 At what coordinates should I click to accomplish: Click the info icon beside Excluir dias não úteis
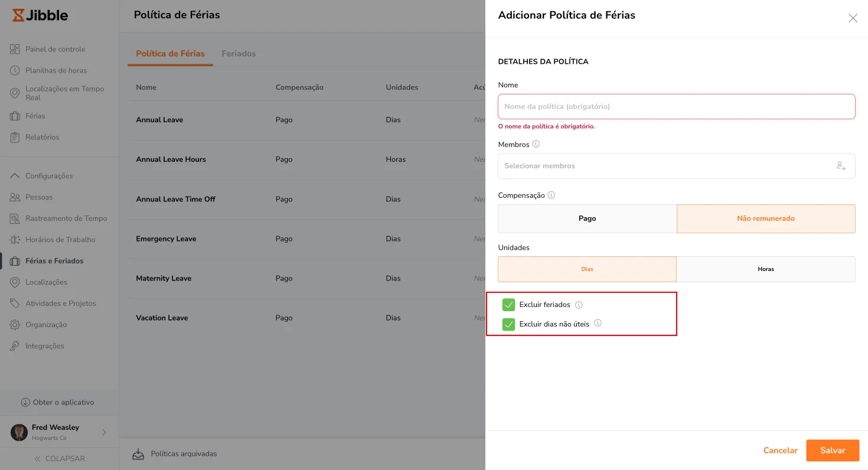tap(598, 323)
